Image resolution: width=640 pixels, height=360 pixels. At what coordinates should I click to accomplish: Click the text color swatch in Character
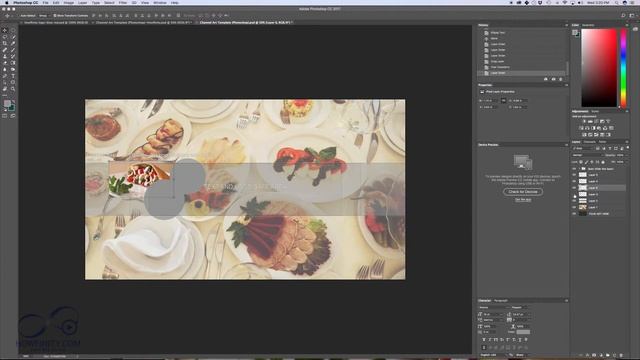[x=523, y=332]
